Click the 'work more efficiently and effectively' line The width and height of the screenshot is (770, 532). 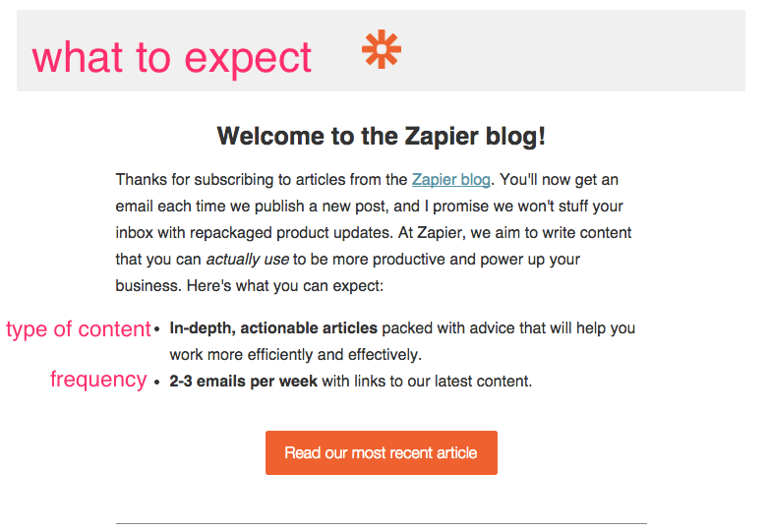point(295,354)
